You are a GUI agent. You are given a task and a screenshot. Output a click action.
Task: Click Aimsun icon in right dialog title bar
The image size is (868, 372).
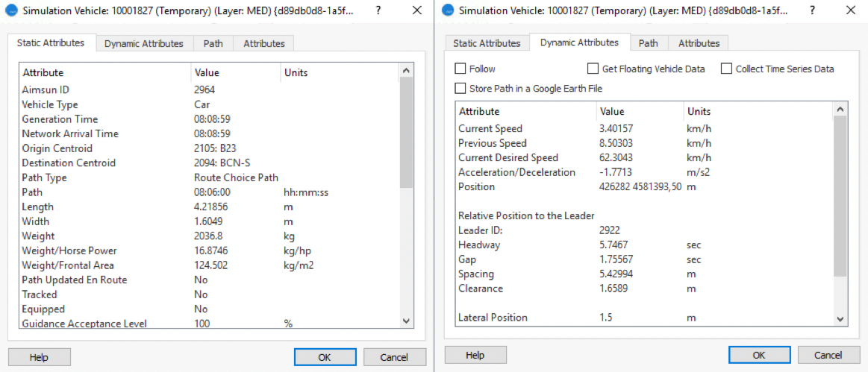point(448,10)
